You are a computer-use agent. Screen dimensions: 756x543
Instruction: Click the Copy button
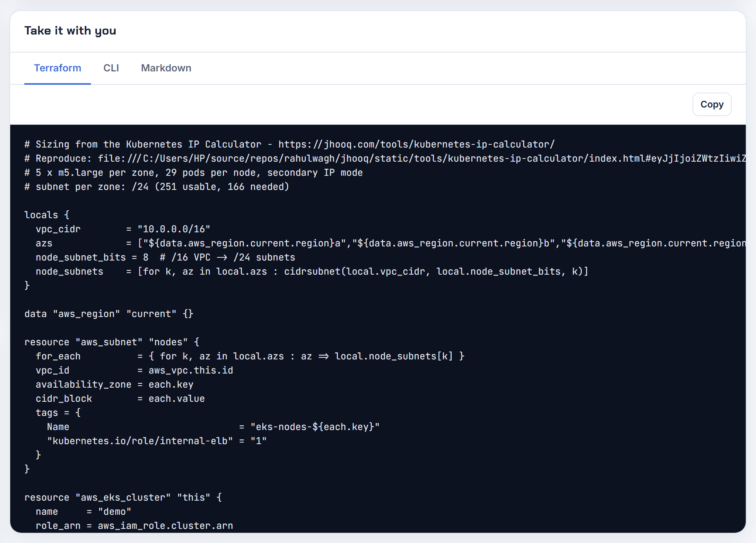[x=712, y=104]
